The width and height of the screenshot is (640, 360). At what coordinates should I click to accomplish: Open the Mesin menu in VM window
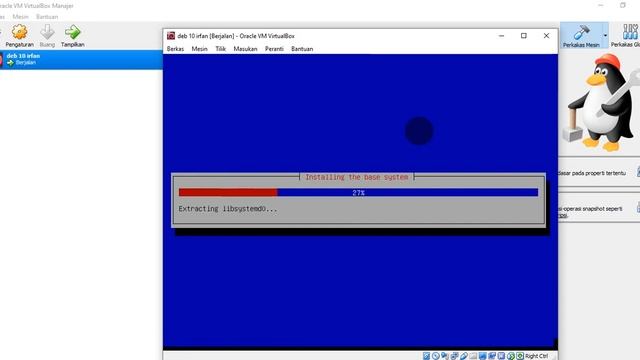click(200, 49)
